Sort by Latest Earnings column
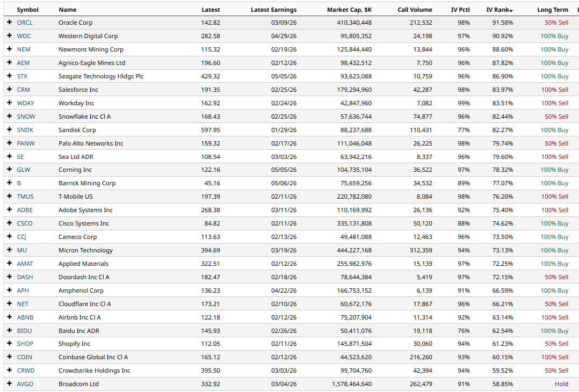The width and height of the screenshot is (579, 392). pos(273,10)
